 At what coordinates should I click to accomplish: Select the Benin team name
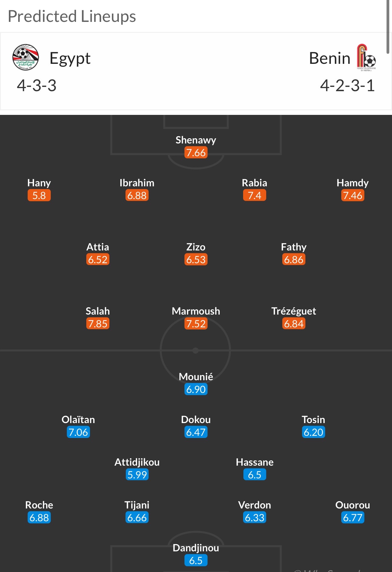pyautogui.click(x=329, y=58)
